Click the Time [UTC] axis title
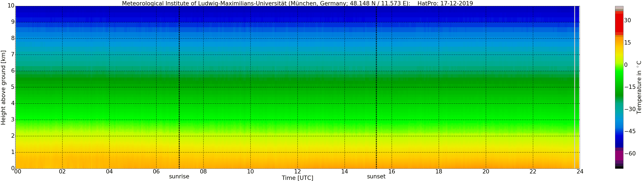Image resolution: width=644 pixels, height=182 pixels. [x=297, y=178]
